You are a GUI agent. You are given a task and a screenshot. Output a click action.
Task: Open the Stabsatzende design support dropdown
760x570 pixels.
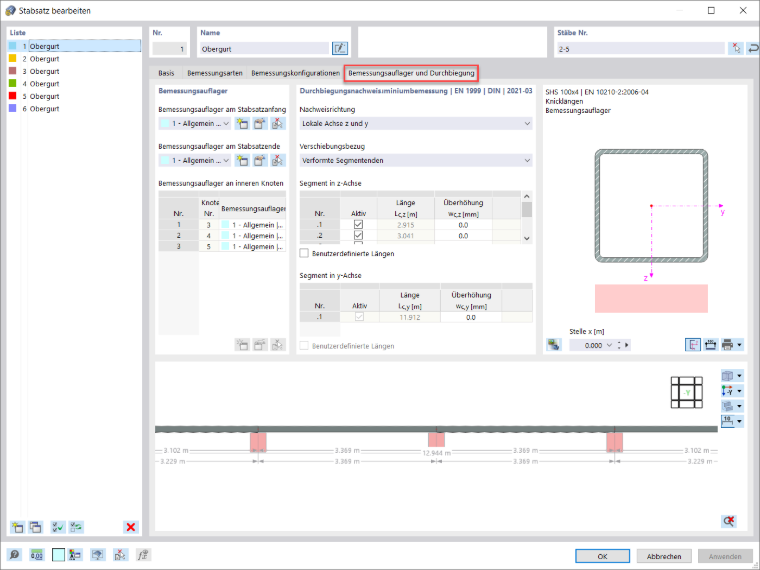click(x=226, y=160)
